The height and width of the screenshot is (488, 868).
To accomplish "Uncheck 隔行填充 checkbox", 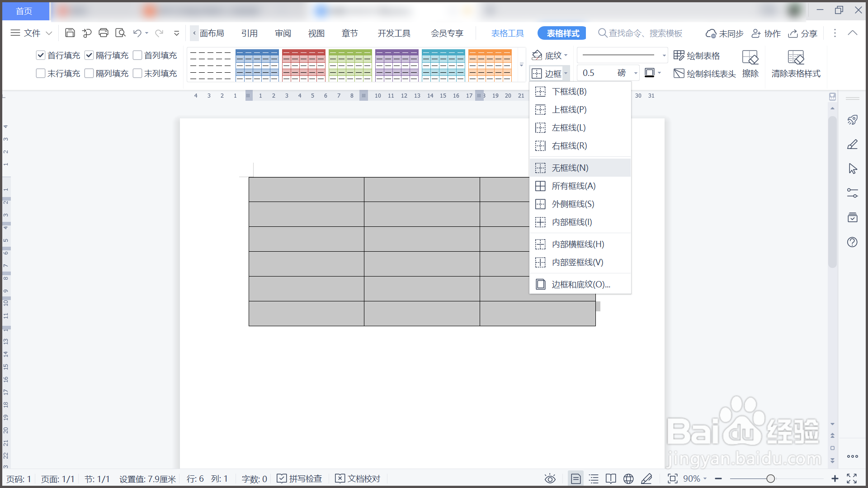I will [x=89, y=55].
